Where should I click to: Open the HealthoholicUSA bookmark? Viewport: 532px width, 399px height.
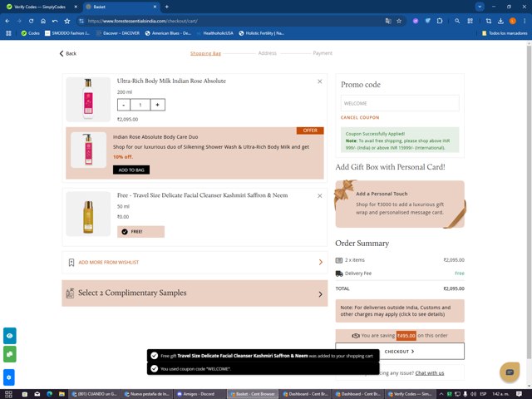click(x=214, y=33)
